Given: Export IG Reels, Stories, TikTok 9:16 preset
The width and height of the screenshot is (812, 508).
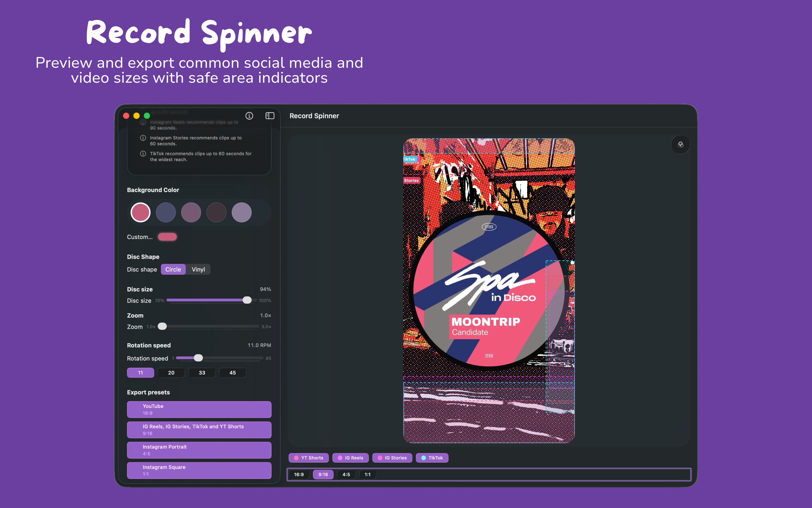Looking at the screenshot, I should tap(199, 430).
